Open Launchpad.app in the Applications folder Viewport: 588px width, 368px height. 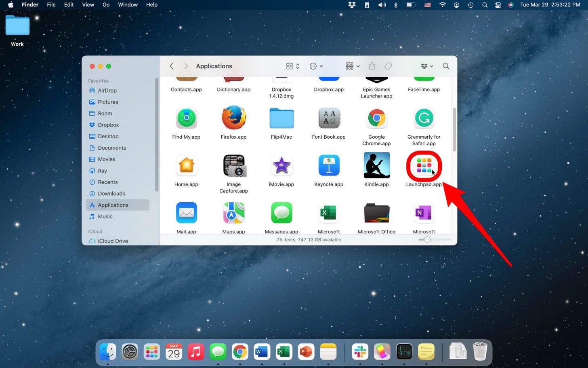pyautogui.click(x=424, y=165)
